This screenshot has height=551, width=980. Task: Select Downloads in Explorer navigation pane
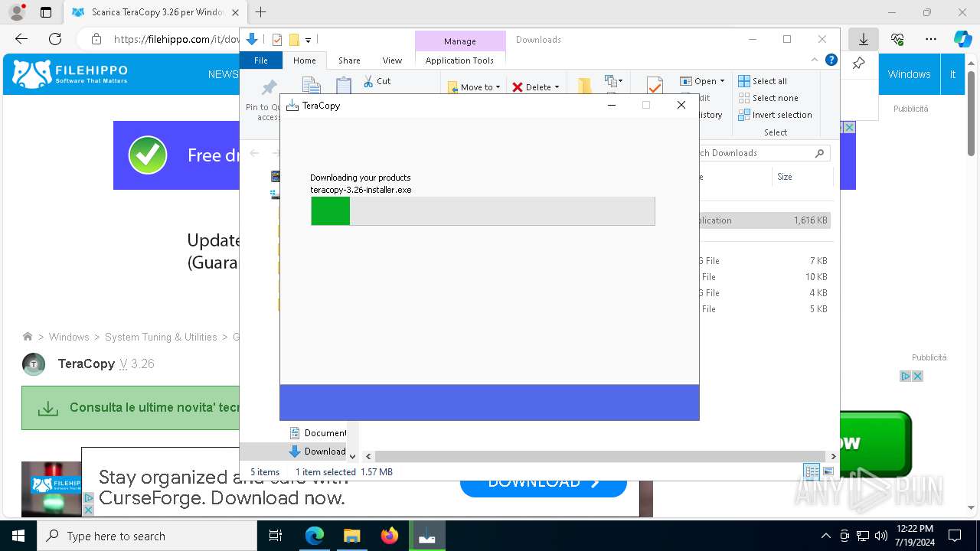pos(316,452)
